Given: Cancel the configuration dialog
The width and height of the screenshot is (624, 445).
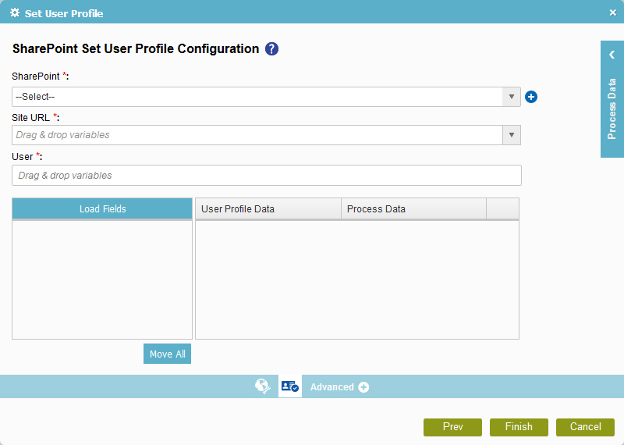Looking at the screenshot, I should pos(585,427).
